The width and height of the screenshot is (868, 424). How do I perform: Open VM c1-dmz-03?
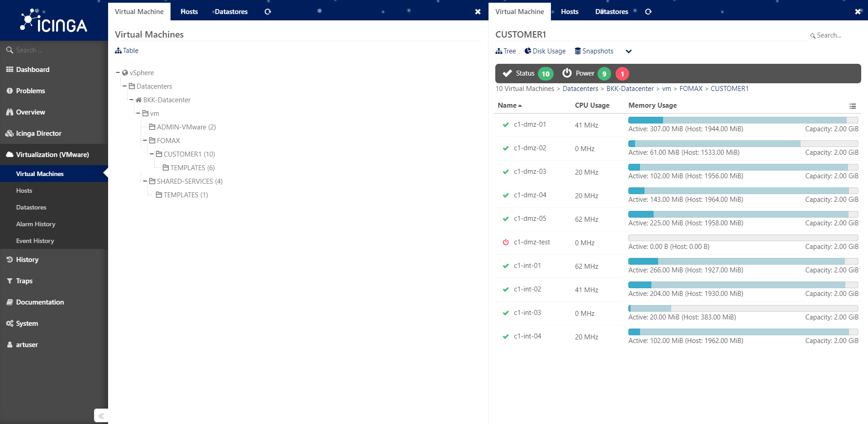pyautogui.click(x=530, y=172)
